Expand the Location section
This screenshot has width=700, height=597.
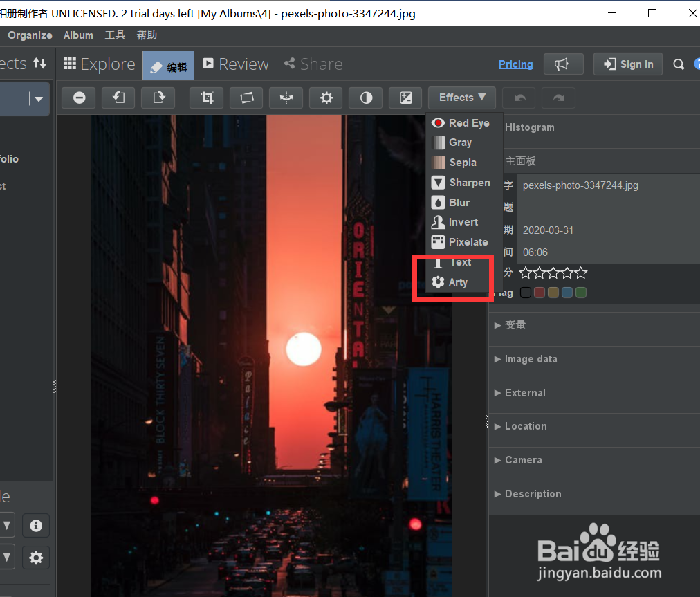click(x=594, y=426)
